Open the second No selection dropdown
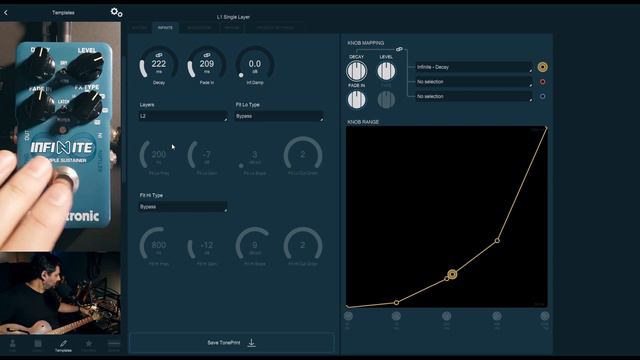640x360 pixels. pos(474,82)
